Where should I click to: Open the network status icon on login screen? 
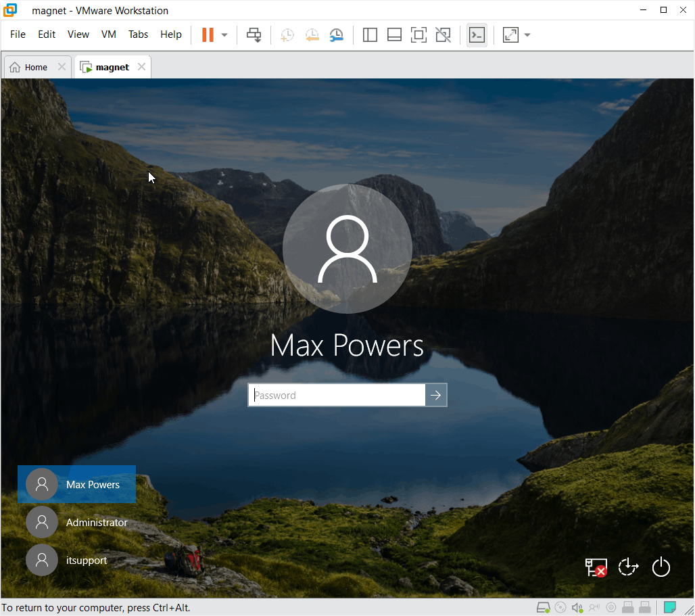[x=596, y=567]
